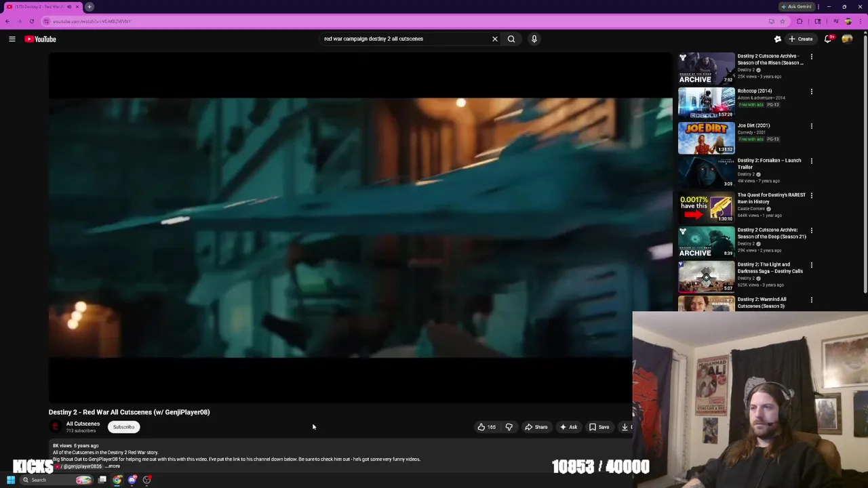Screen dimensions: 868x488
Task: Open the Joe Dirt thumbnail
Action: [707, 138]
